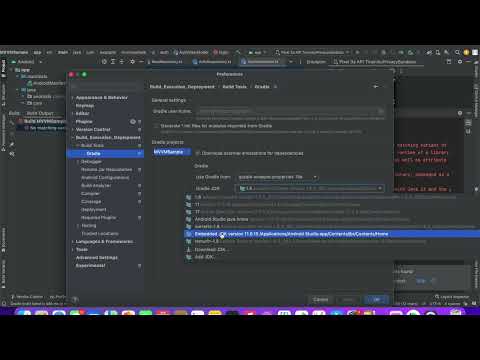Screen dimensions: 480x360
Task: Pick the Android Studio java home entry
Action: click(221, 219)
